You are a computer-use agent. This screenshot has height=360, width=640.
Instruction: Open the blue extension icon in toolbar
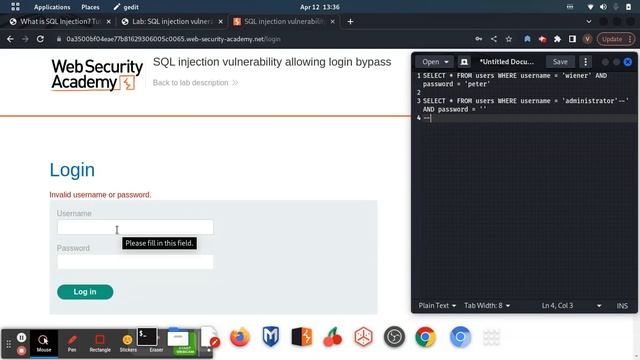click(527, 39)
